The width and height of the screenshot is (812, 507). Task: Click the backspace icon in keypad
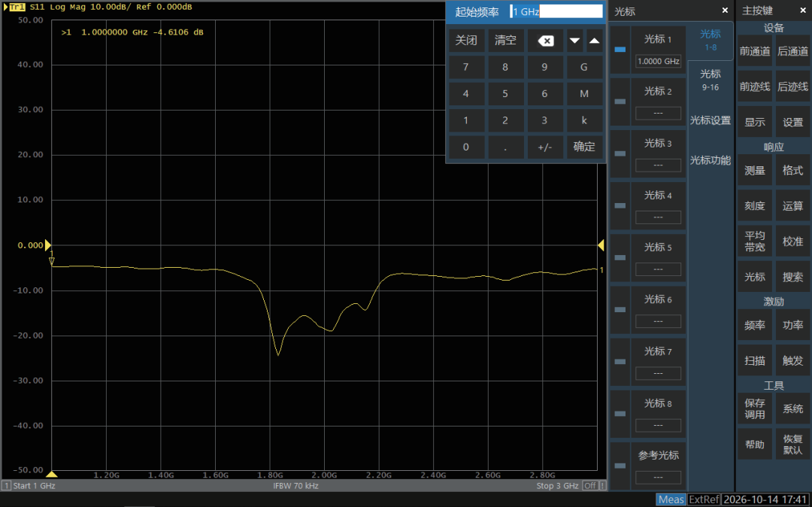545,41
